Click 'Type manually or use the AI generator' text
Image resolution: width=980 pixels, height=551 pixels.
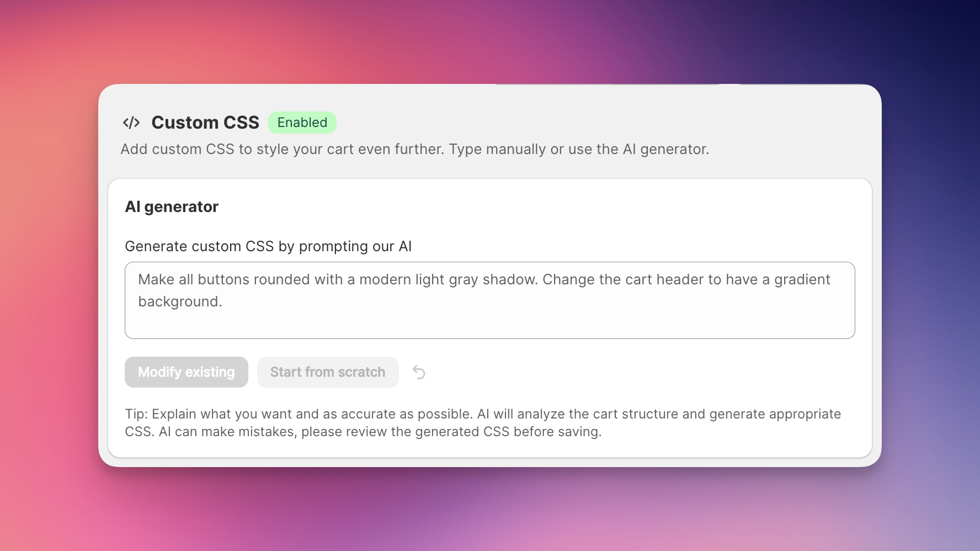[x=579, y=149]
